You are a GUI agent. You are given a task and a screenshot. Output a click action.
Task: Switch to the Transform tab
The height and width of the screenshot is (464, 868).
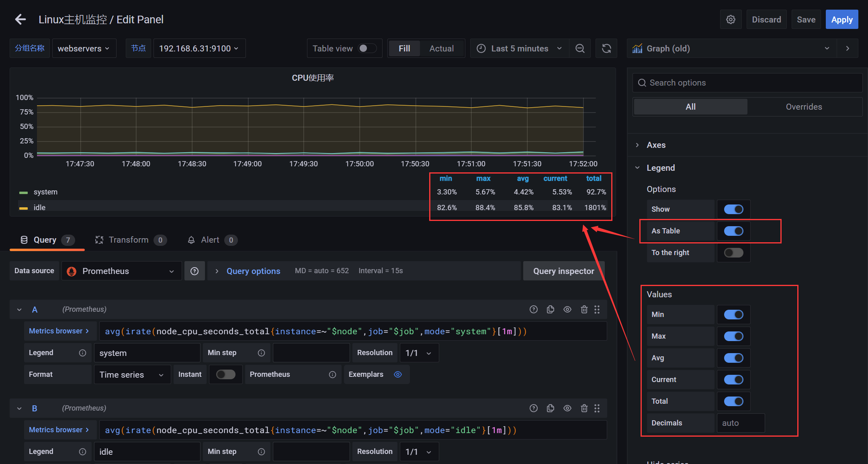[x=131, y=240]
